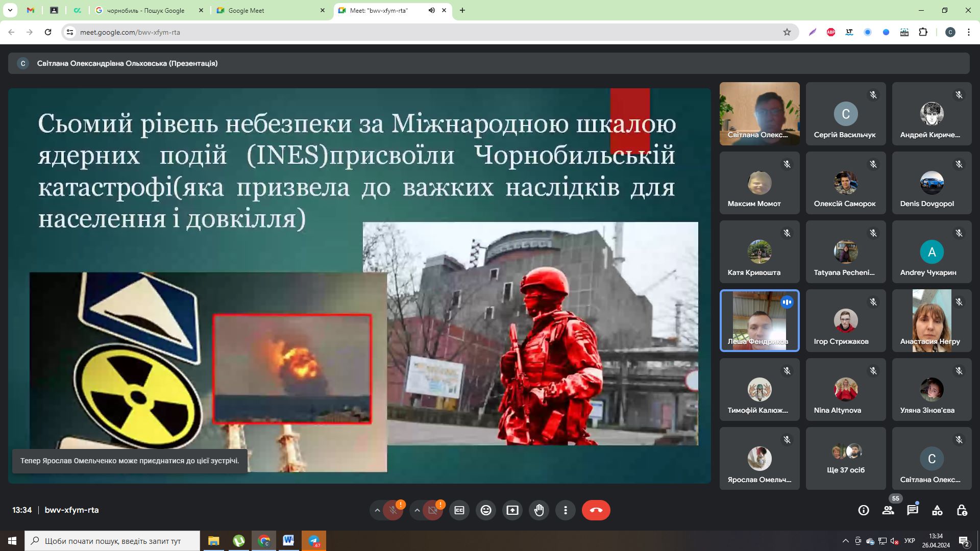Open activities shapes icon
This screenshot has width=980, height=551.
tap(937, 510)
